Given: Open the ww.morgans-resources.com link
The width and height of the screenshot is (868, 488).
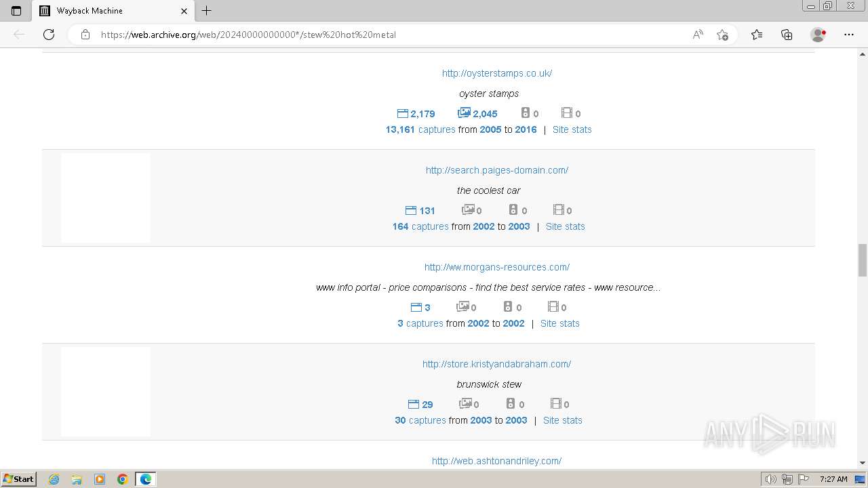Looking at the screenshot, I should 497,267.
